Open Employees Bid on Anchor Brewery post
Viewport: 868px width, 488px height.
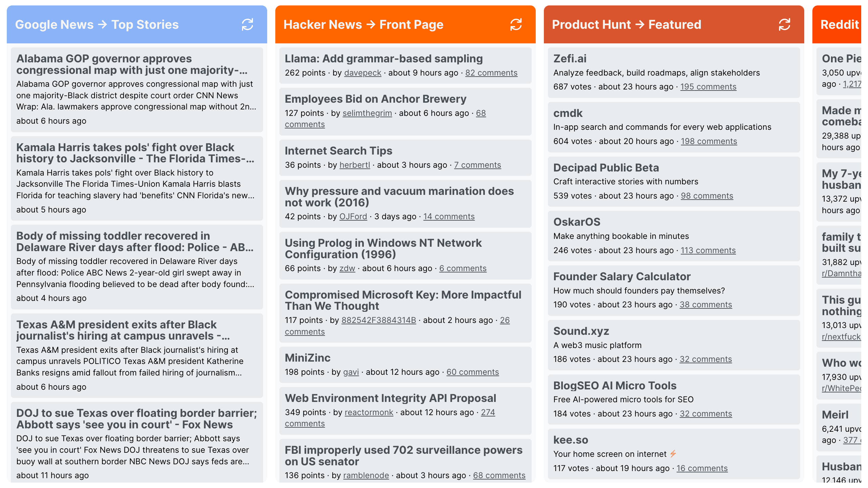pyautogui.click(x=376, y=99)
